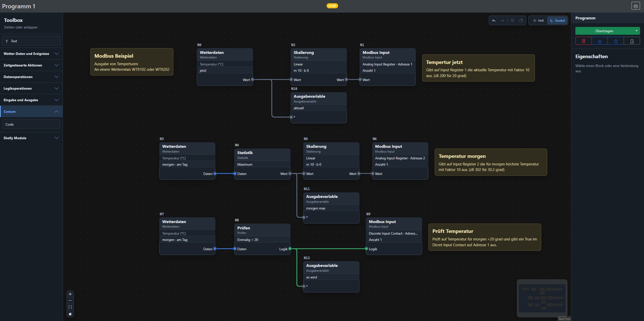The height and width of the screenshot is (321, 644).
Task: Zoom out with the minus control
Action: point(70,301)
